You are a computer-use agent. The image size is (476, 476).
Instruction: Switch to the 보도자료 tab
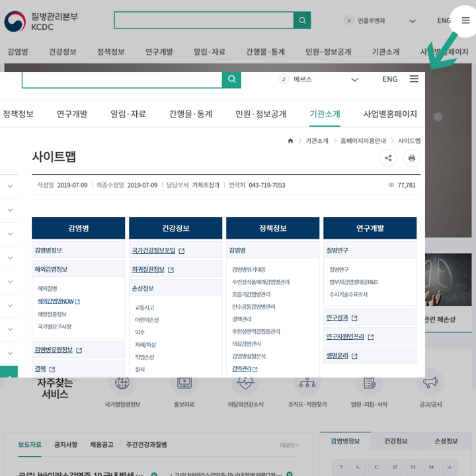30,445
